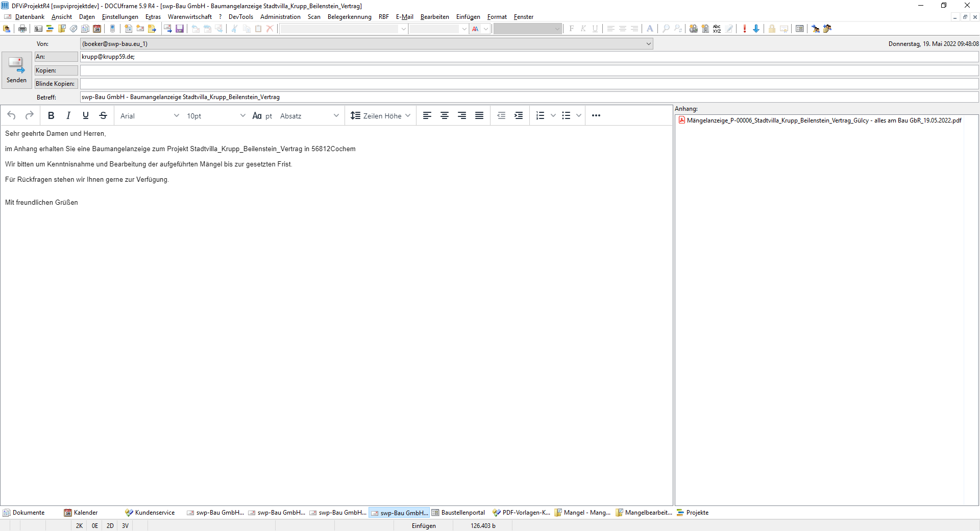Click the red exclamation high priority icon
This screenshot has width=980, height=531.
(745, 29)
